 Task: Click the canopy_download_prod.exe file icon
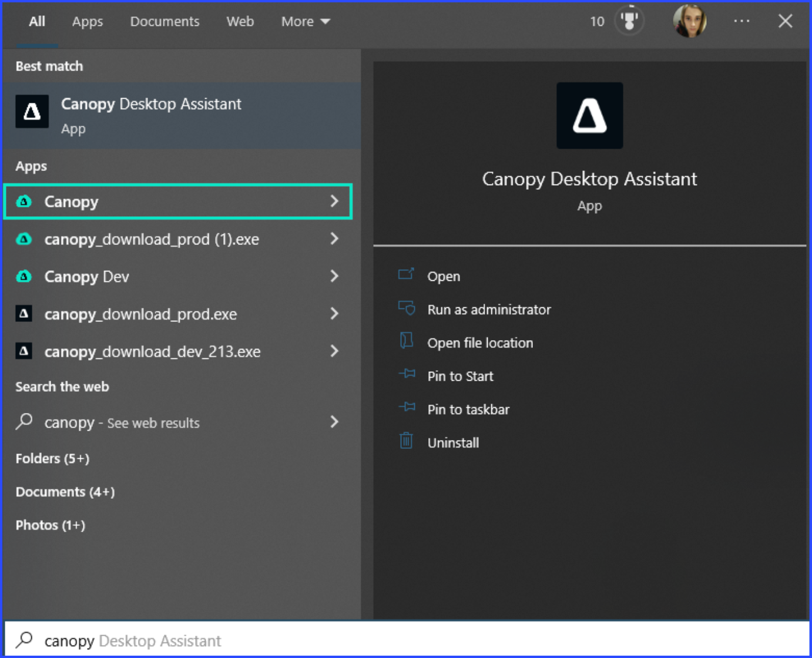(24, 314)
